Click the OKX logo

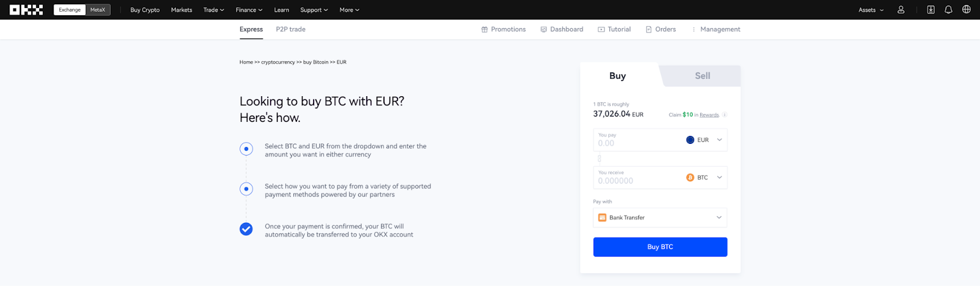tap(26, 10)
